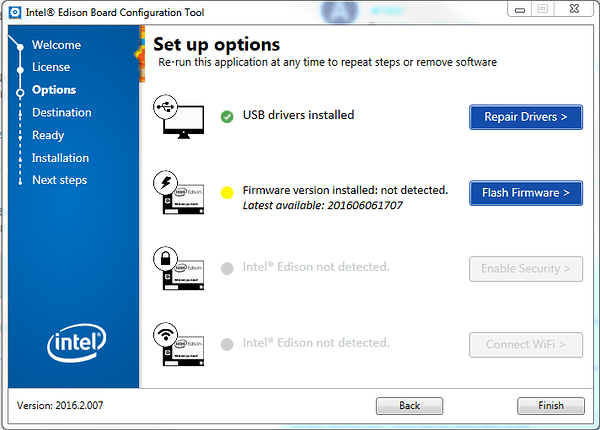Screen dimensions: 600x430
Task: Go Back to the previous step
Action: coord(409,406)
